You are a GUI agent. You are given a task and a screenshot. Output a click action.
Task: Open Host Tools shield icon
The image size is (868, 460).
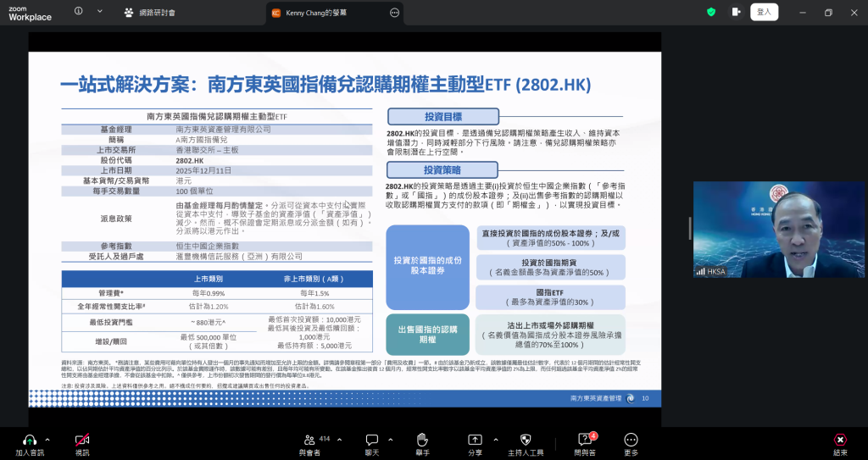tap(525, 440)
